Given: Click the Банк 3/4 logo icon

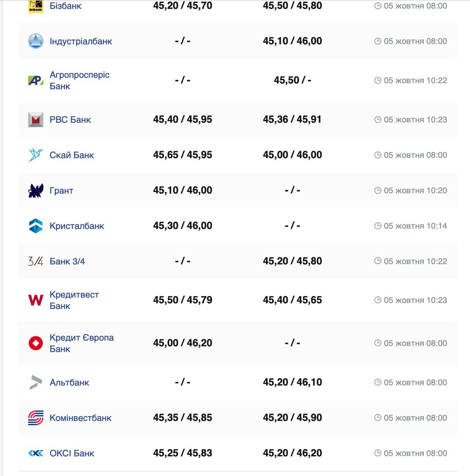Looking at the screenshot, I should [x=36, y=261].
